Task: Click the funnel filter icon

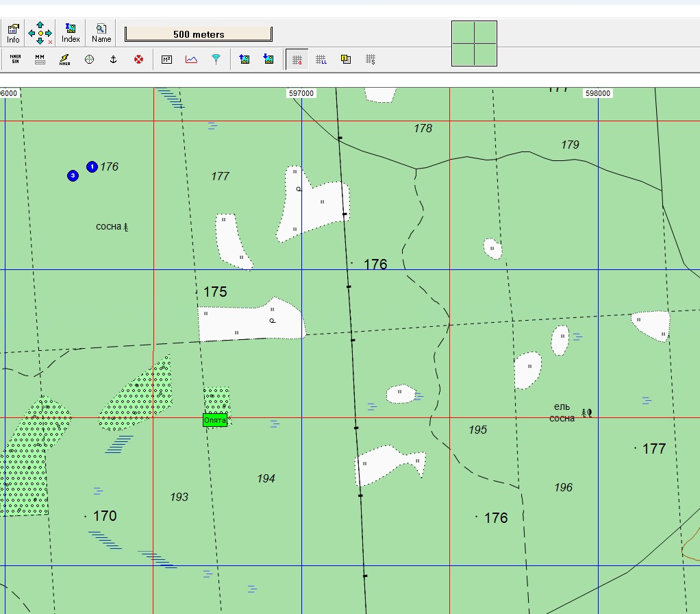Action: pyautogui.click(x=216, y=60)
